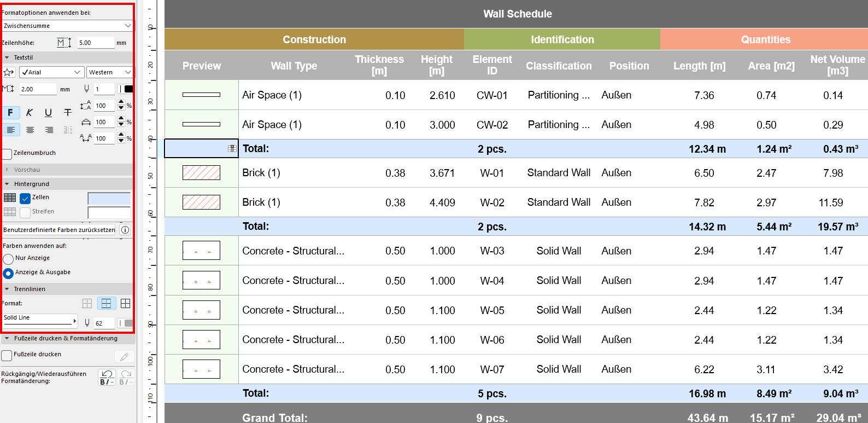Image resolution: width=868 pixels, height=423 pixels.
Task: Right-align the text
Action: (x=49, y=130)
